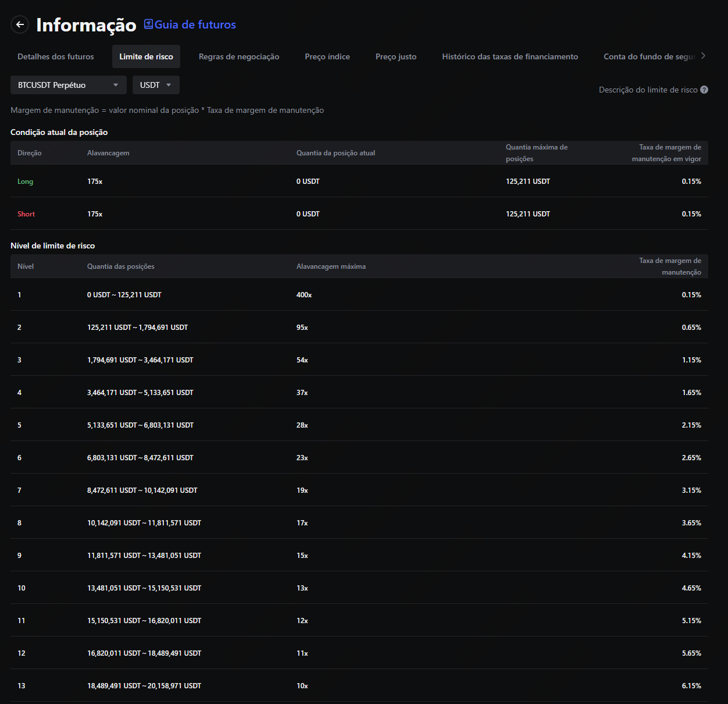Click the 95x maximum leverage value

point(302,328)
